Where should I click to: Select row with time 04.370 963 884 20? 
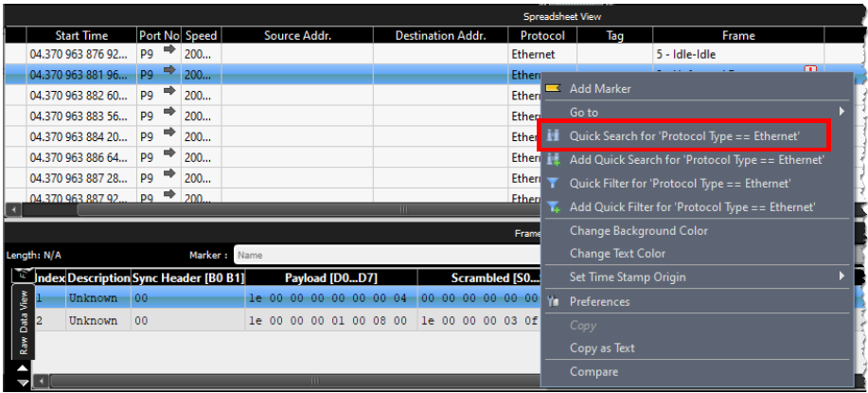273,136
